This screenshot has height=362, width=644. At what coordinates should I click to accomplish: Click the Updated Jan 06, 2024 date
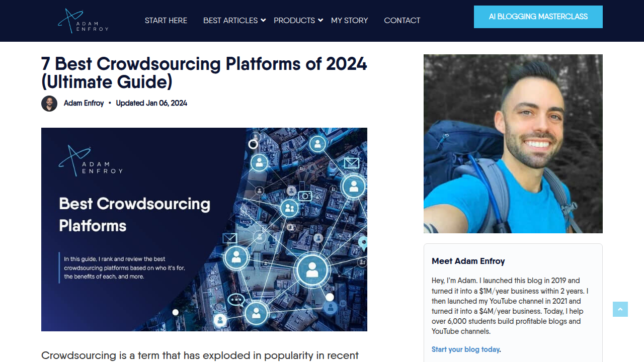[151, 103]
